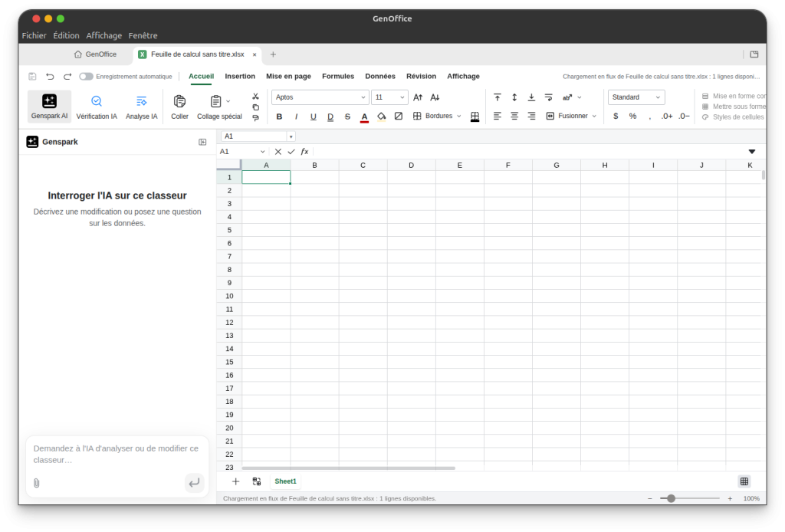Attach a file with paperclip icon
Image resolution: width=785 pixels, height=532 pixels.
pos(37,483)
